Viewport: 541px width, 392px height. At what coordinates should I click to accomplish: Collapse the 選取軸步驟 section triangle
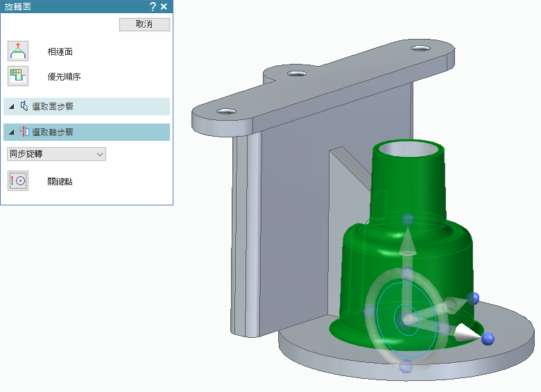pos(12,132)
